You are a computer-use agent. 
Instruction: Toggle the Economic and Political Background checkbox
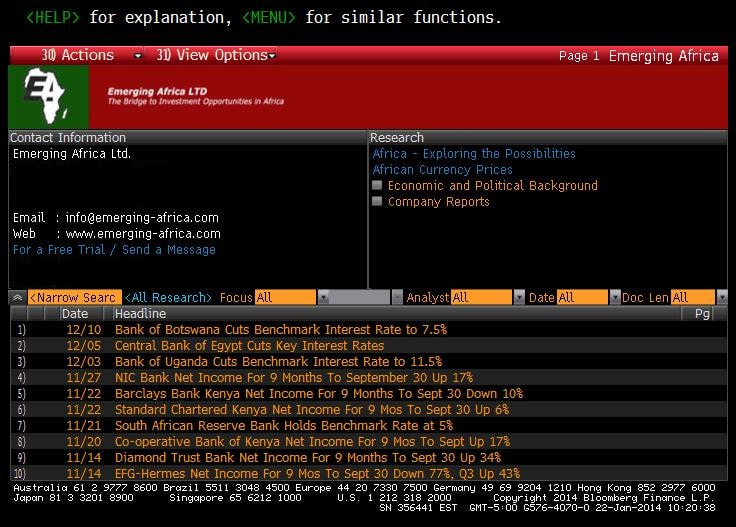(377, 186)
